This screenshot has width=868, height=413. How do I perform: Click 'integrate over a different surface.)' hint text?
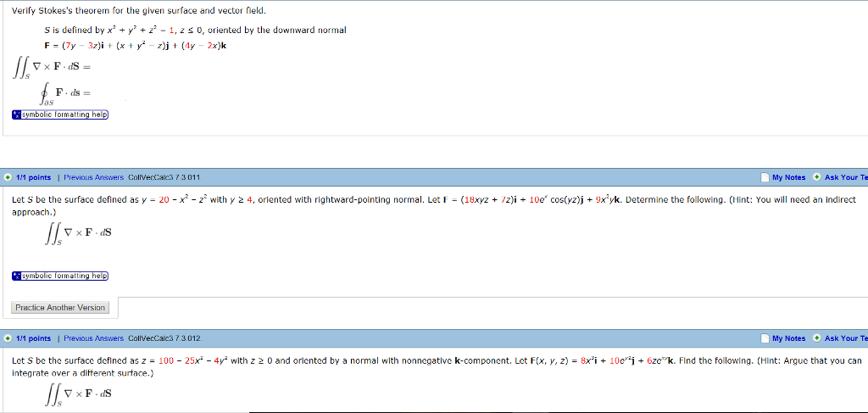tap(82, 373)
